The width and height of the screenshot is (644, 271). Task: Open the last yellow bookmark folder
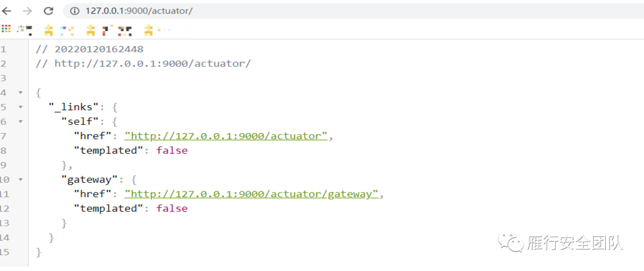point(148,29)
